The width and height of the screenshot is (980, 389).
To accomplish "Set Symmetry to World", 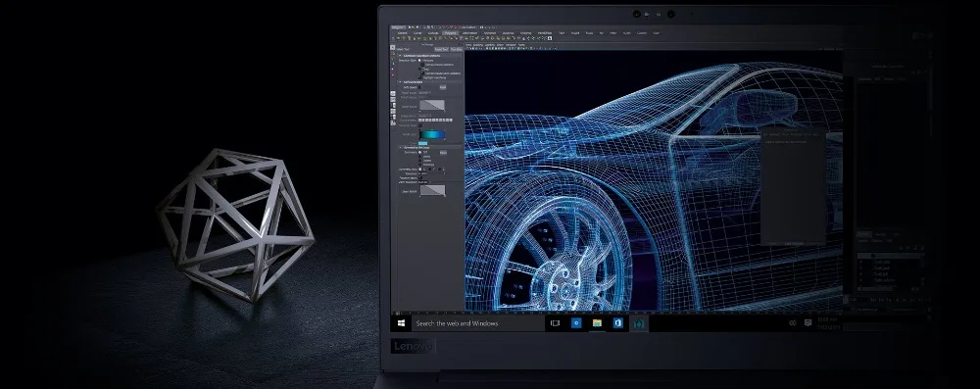I will coord(419,157).
